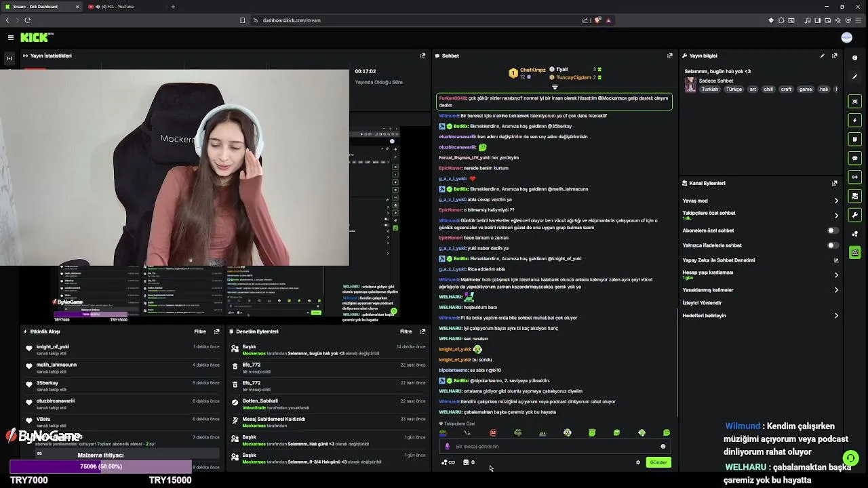The width and height of the screenshot is (868, 488).
Task: Pop out the Denetim Eylemleri panel
Action: pos(422,331)
